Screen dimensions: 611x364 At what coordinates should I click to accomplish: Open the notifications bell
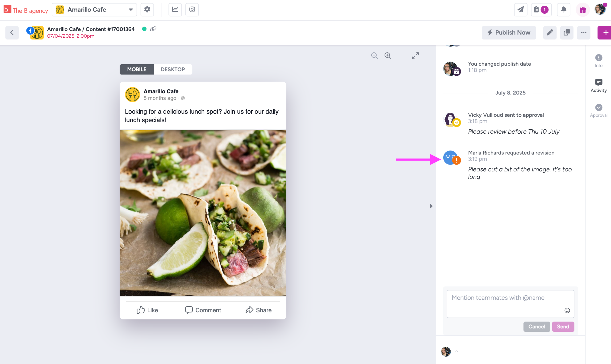pyautogui.click(x=563, y=10)
